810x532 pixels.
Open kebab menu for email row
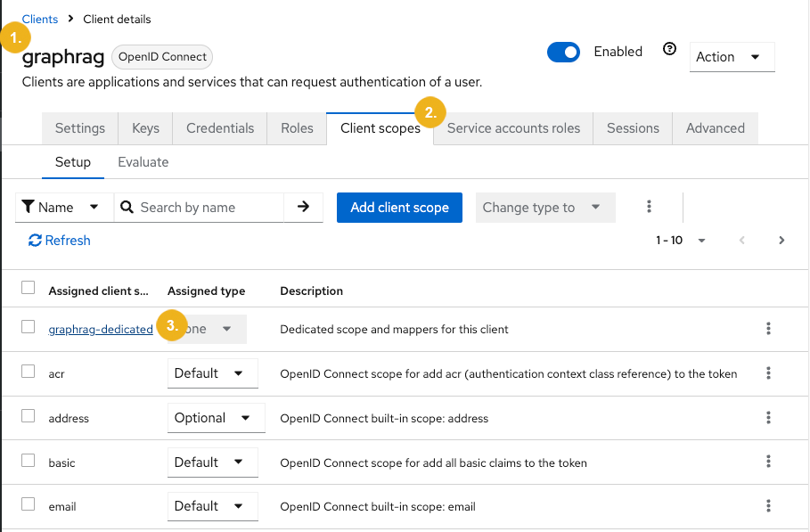[x=768, y=505]
